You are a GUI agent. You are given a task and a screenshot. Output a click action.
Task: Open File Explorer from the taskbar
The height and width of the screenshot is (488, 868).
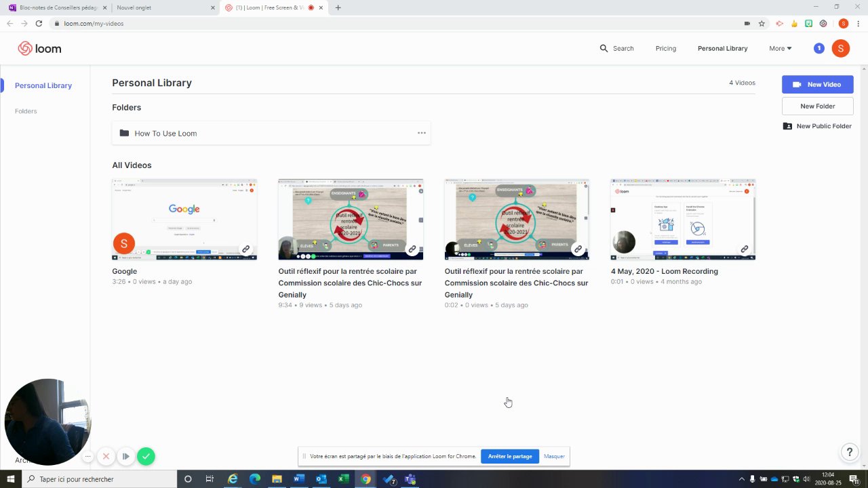(x=277, y=479)
